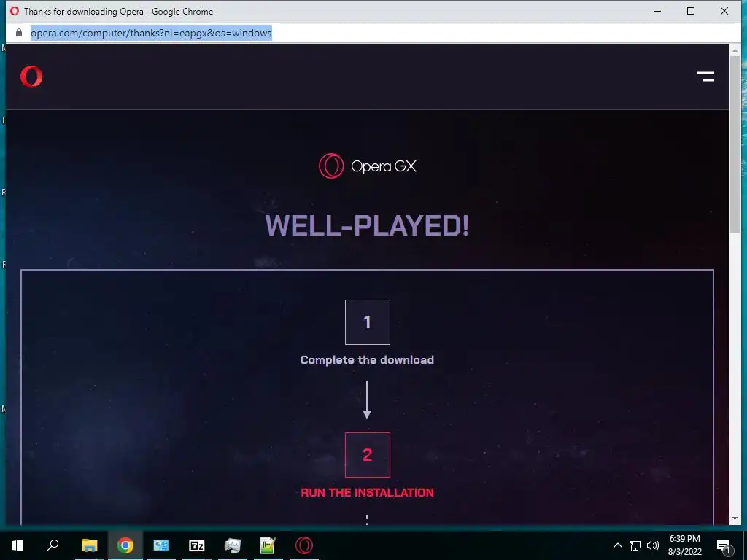
Task: Click the Opera GX logo above the heading
Action: point(368,166)
